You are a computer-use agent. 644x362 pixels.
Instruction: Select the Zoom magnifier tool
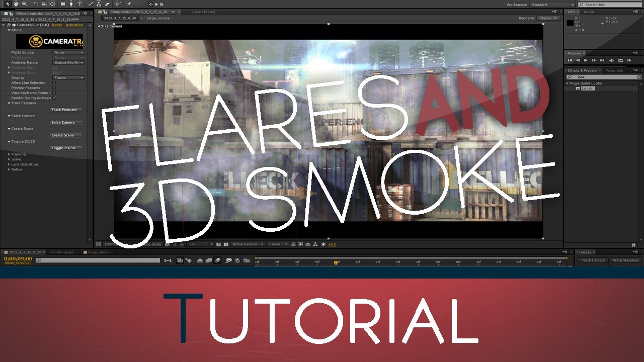[24, 4]
